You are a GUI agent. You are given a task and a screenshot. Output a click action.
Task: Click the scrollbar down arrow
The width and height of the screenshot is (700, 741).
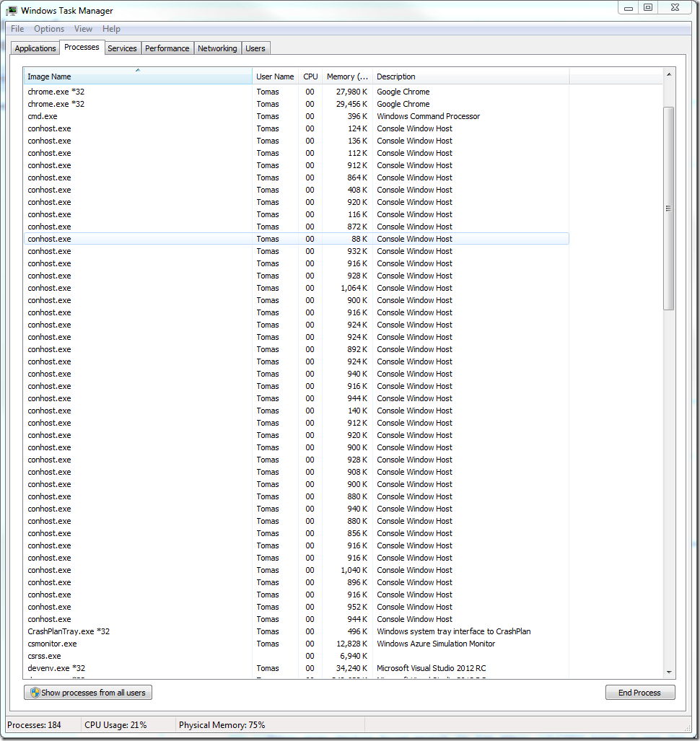click(668, 672)
